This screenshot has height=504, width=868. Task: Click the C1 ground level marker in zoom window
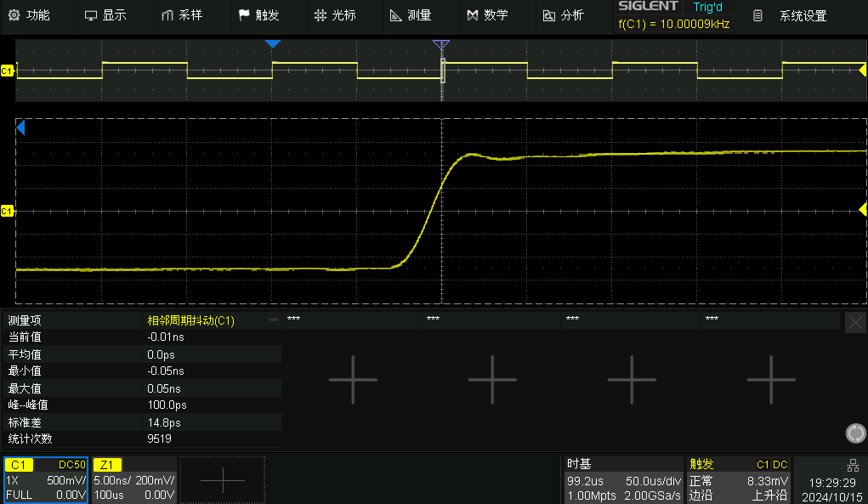tap(7, 212)
